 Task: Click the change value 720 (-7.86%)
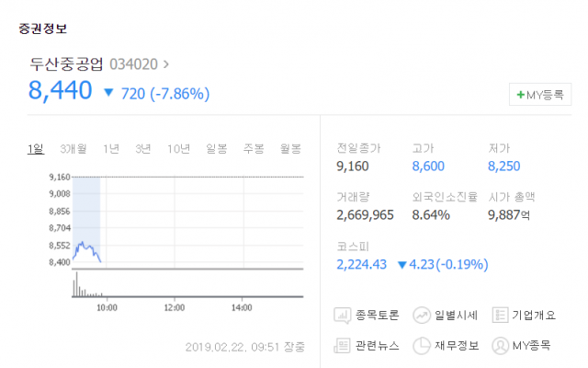click(165, 94)
